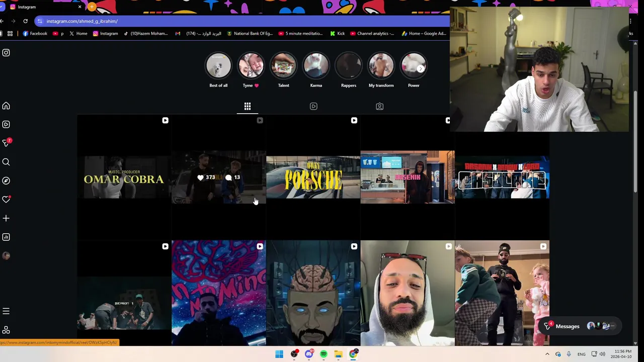The image size is (644, 362).
Task: Open the Home – Google Ads bookmark
Action: pyautogui.click(x=424, y=34)
